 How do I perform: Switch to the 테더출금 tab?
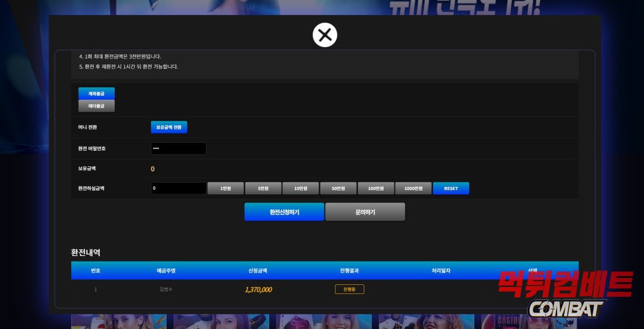coord(96,106)
